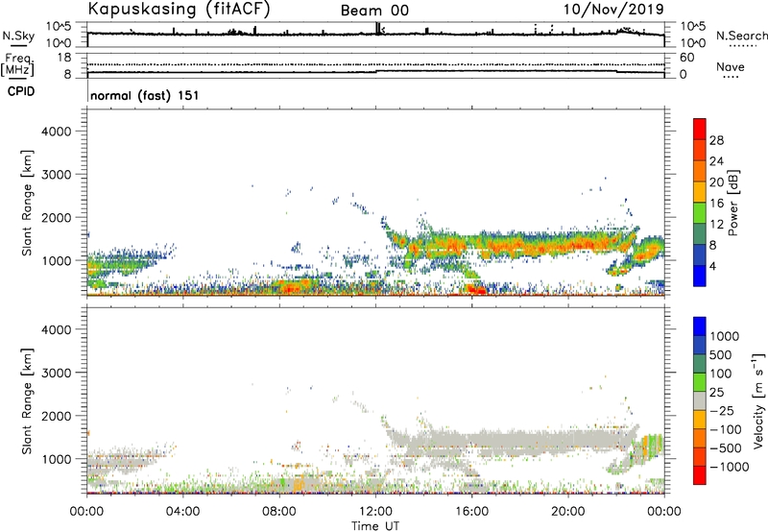Click the 'Power [dB]' color bar label
This screenshot has width=768, height=532.
coord(733,203)
